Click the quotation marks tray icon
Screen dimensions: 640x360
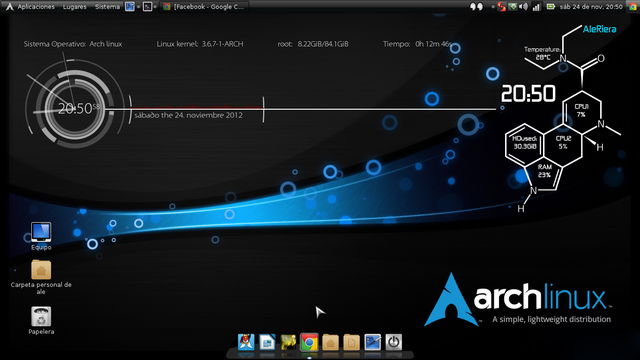click(476, 7)
